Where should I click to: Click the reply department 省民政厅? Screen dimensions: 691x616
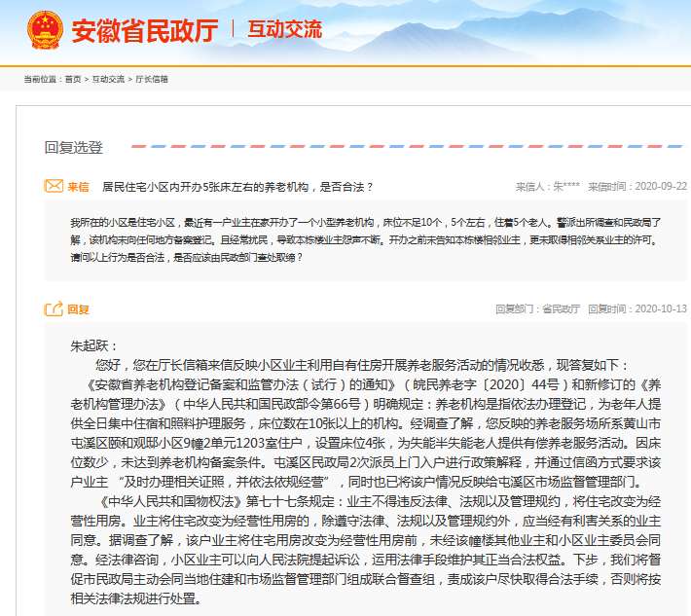(x=561, y=308)
